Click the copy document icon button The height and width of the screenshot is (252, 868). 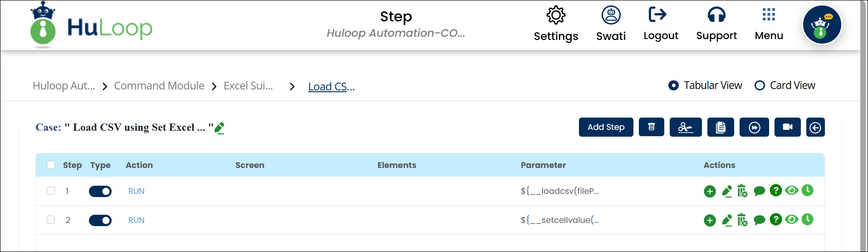720,127
